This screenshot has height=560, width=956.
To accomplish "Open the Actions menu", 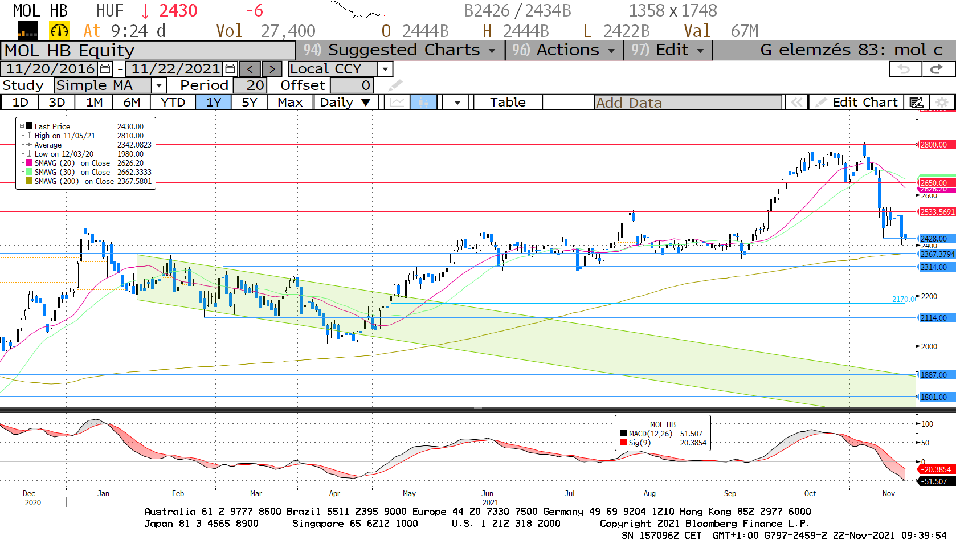I will pyautogui.click(x=563, y=50).
